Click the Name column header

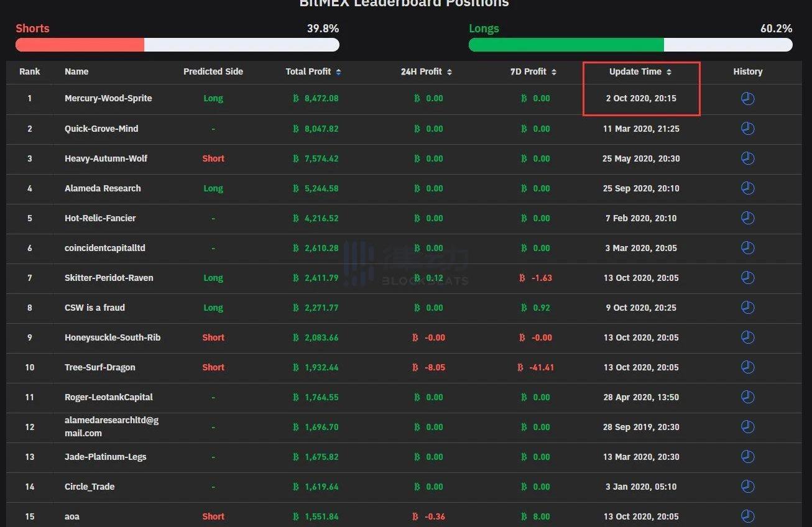76,71
